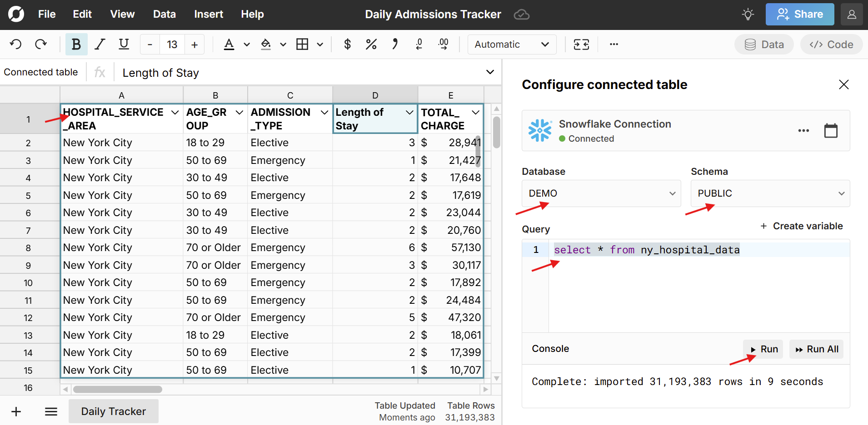Open the schedule calendar icon
This screenshot has height=425, width=868.
point(830,131)
